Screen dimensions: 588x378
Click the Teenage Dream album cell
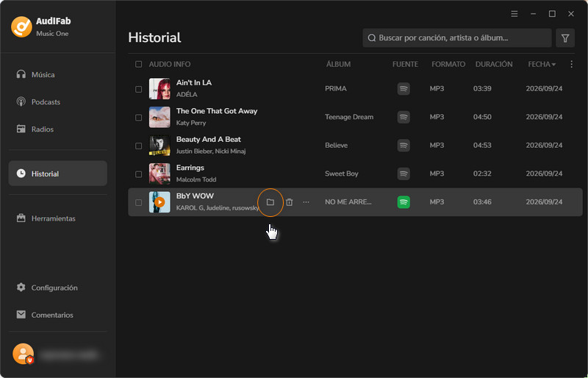coord(349,117)
